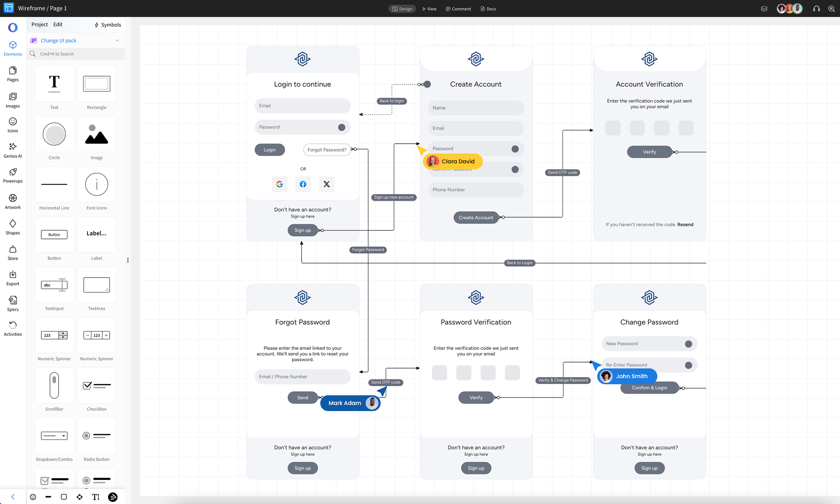Click the Send button in Forgot Password
Image resolution: width=840 pixels, height=504 pixels.
click(x=302, y=397)
